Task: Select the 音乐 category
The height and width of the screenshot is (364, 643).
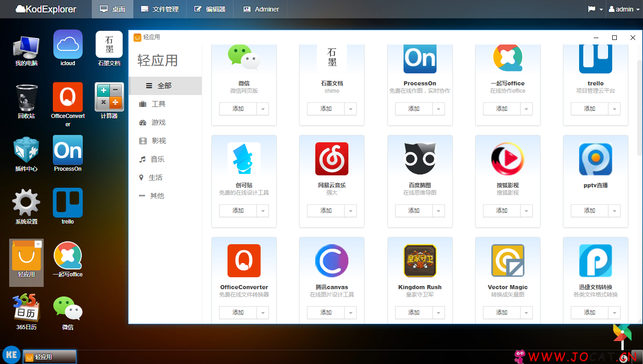Action: click(165, 159)
